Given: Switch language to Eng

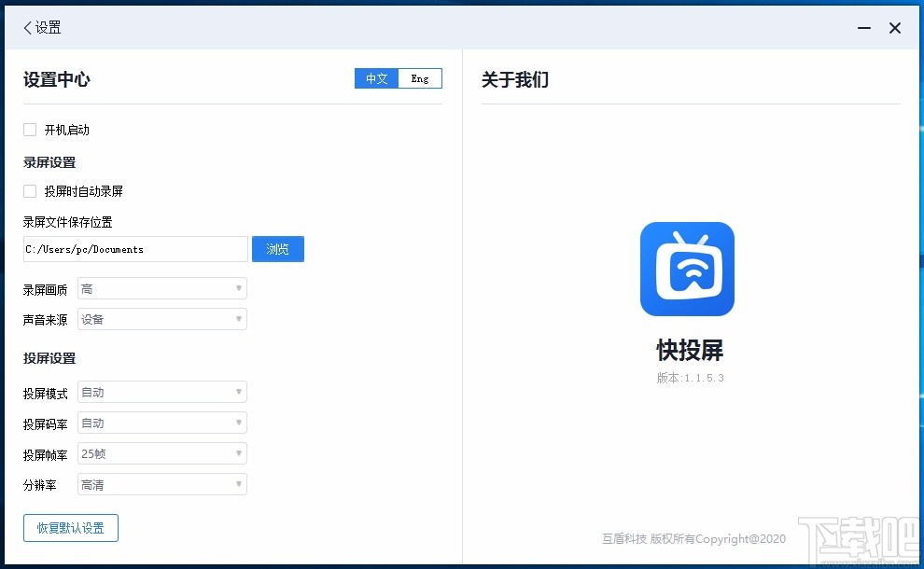Looking at the screenshot, I should click(420, 78).
